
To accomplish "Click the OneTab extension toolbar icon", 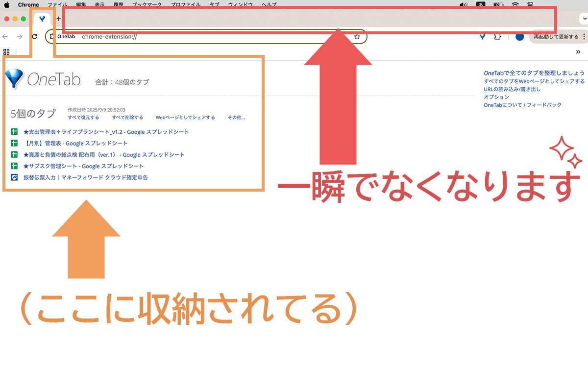I will (x=482, y=37).
